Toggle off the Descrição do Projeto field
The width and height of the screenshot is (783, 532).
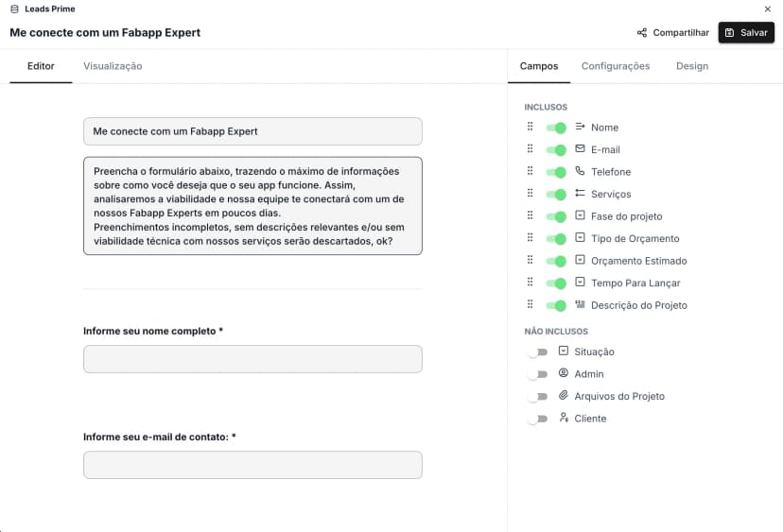point(556,305)
